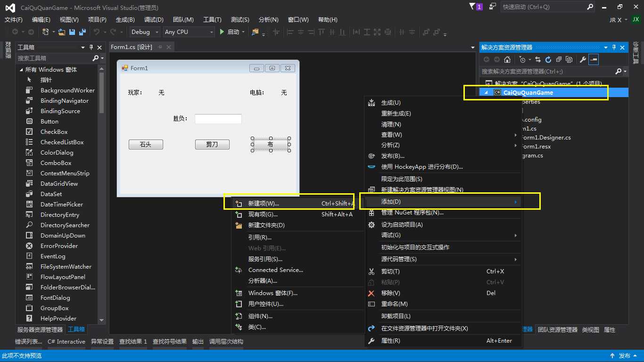Click the 搜索工具箱 toolbox search field
Viewport: 644px width, 362px height.
54,58
